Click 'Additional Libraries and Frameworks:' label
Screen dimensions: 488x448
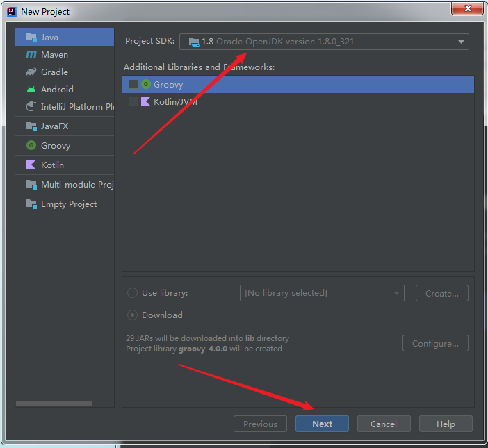coord(200,67)
